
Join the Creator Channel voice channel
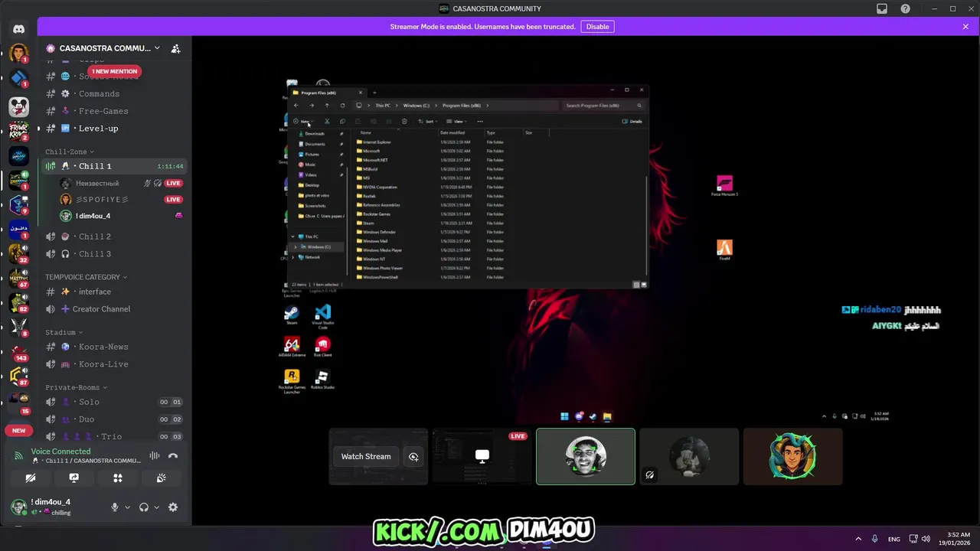(114, 309)
